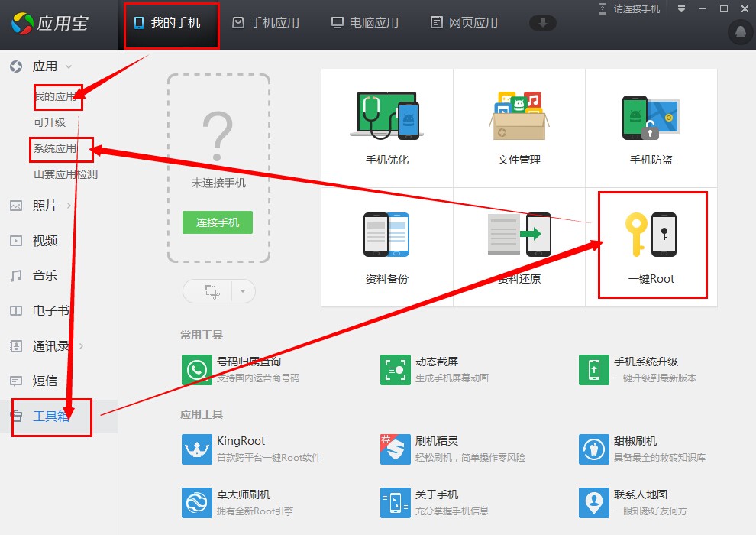Open the 关于手机 phone info tool
756x535 pixels.
(396, 503)
